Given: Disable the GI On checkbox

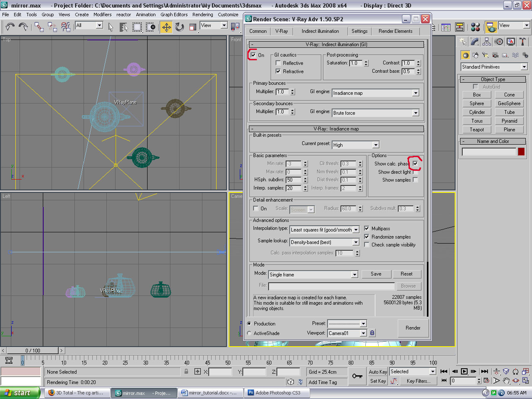Looking at the screenshot, I should pos(253,55).
